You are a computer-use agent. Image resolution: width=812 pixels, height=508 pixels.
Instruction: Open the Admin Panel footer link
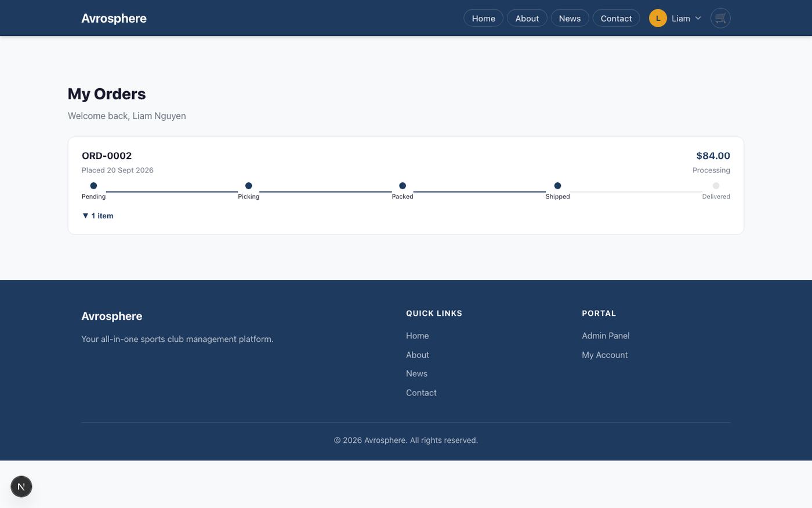point(606,336)
